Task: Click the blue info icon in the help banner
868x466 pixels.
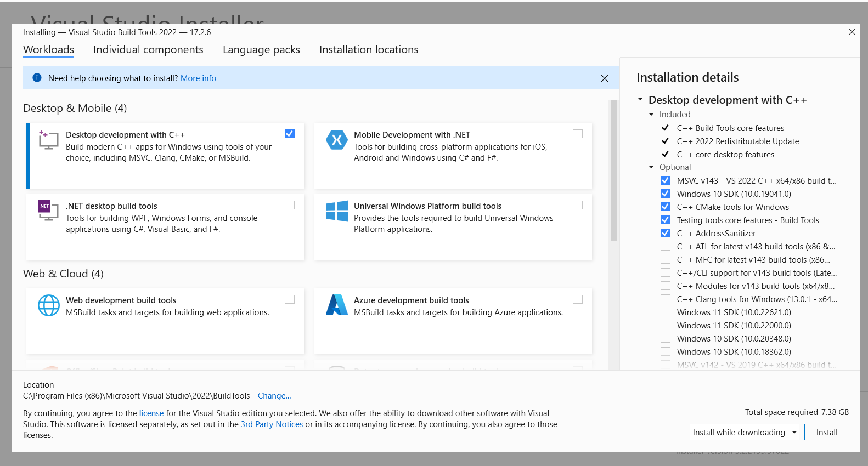Action: click(x=37, y=78)
